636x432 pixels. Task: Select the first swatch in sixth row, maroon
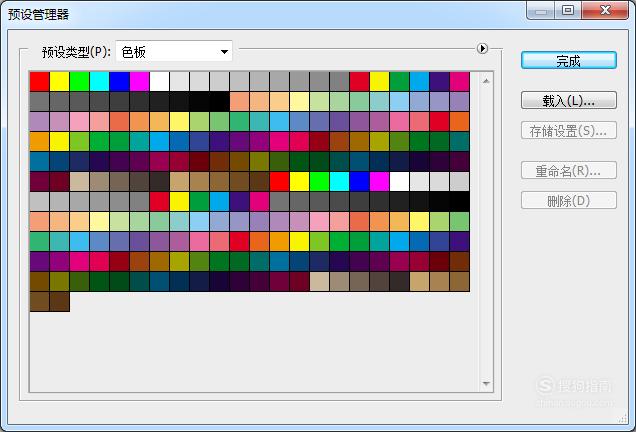point(40,181)
